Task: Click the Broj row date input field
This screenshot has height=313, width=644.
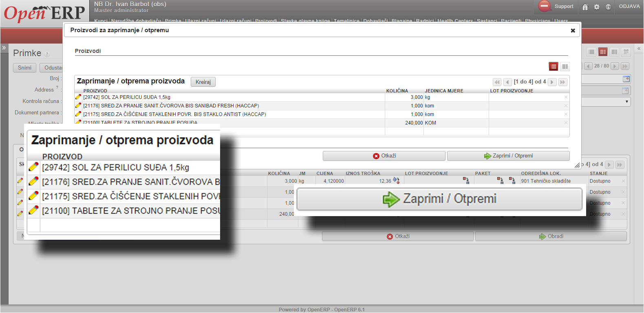Action: [606, 79]
